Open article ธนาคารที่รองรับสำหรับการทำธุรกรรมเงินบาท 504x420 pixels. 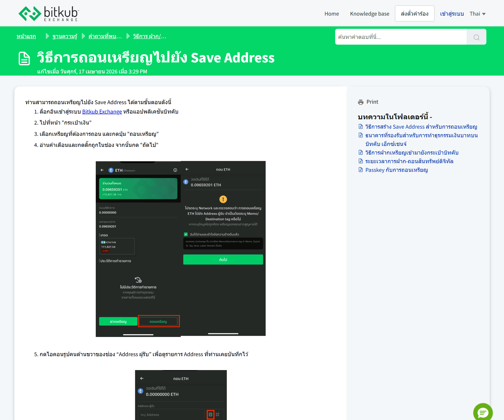pos(421,139)
